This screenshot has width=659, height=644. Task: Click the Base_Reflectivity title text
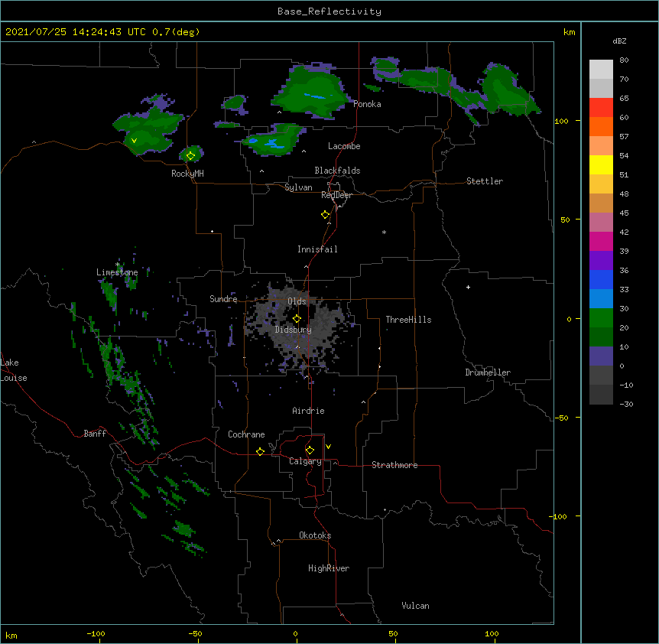[329, 11]
